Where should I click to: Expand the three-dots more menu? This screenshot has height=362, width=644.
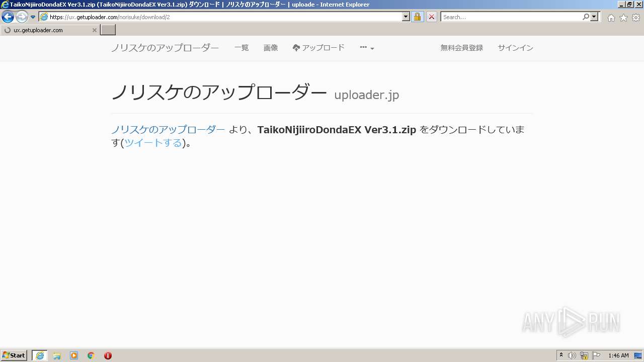(x=367, y=48)
